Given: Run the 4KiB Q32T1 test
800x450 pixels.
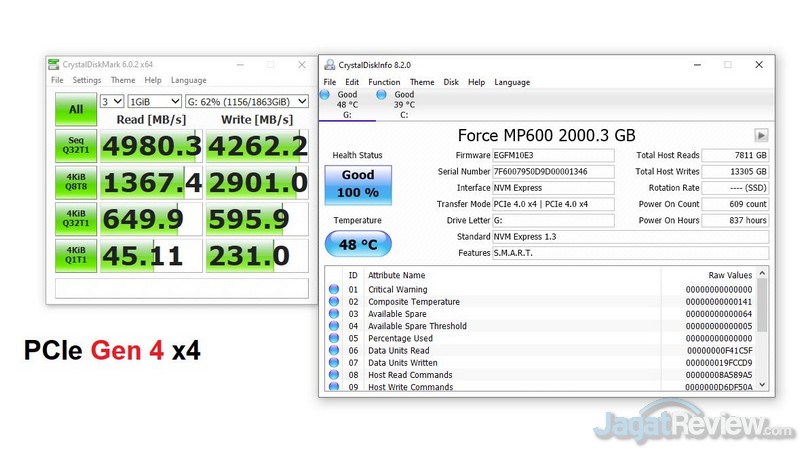Looking at the screenshot, I should pyautogui.click(x=76, y=219).
